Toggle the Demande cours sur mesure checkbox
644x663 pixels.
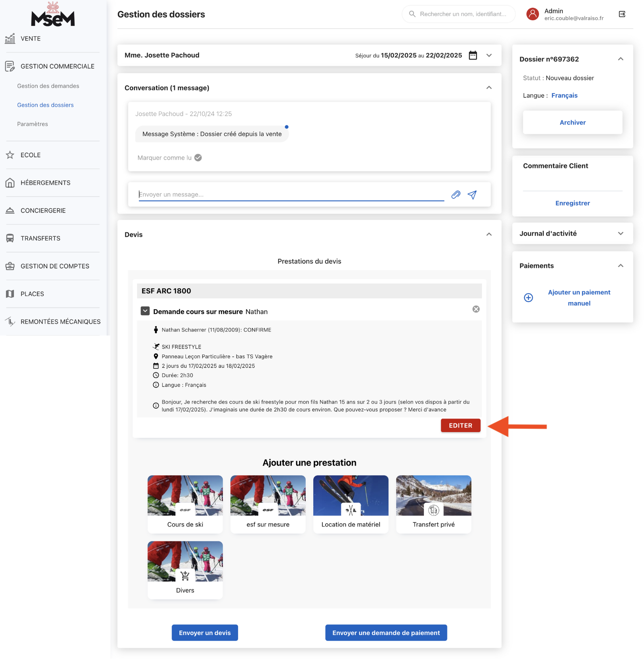(145, 311)
